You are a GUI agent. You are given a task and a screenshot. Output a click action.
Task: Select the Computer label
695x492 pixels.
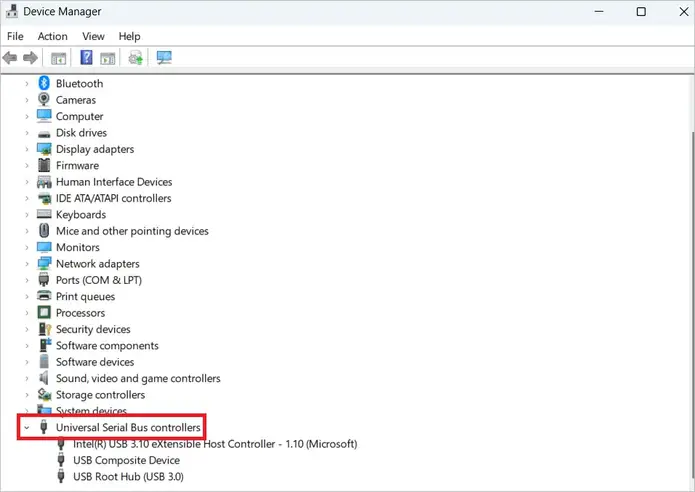coord(79,116)
